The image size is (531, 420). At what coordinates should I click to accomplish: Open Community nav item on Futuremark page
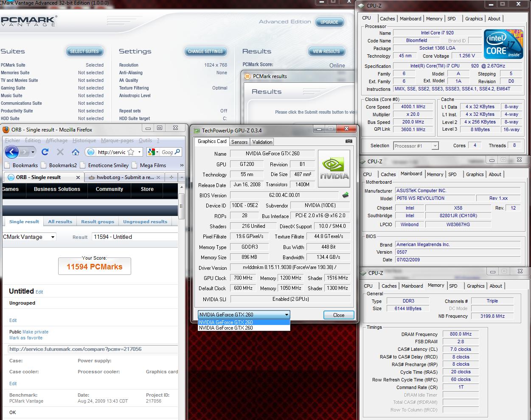coord(109,189)
